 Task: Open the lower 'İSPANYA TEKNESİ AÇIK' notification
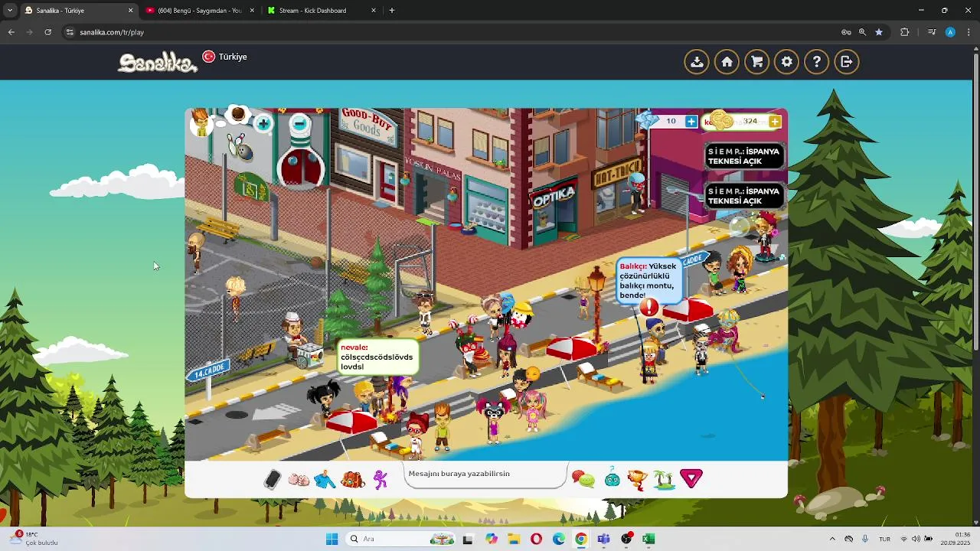point(744,196)
